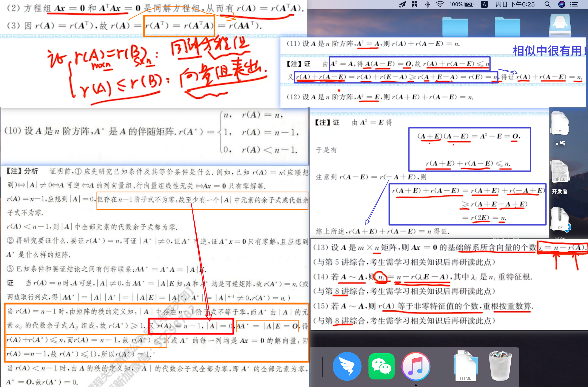Image resolution: width=588 pixels, height=387 pixels.
Task: Open DingTalk from the Dock
Action: tap(347, 366)
